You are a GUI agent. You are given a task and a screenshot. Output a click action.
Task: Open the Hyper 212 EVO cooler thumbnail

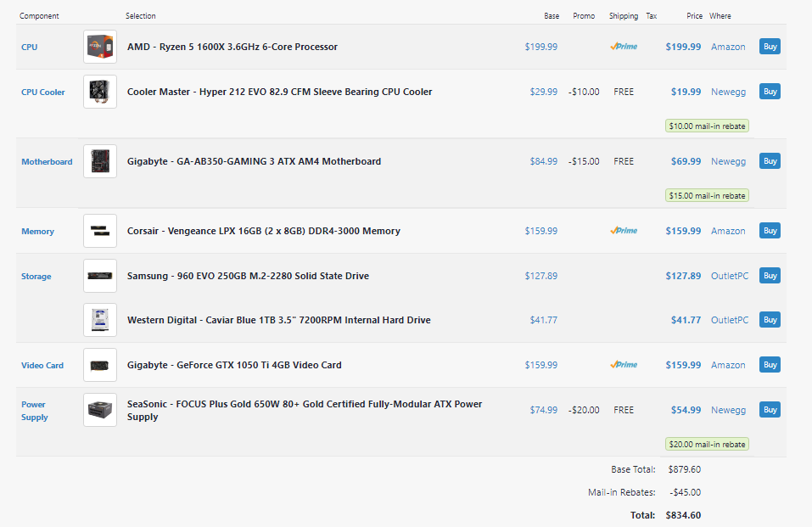tap(100, 92)
